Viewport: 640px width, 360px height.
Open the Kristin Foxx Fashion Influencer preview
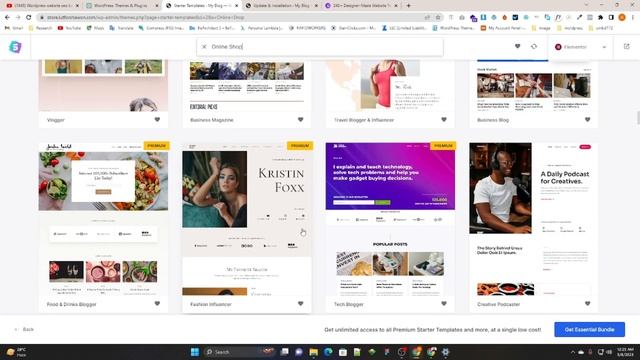point(247,219)
